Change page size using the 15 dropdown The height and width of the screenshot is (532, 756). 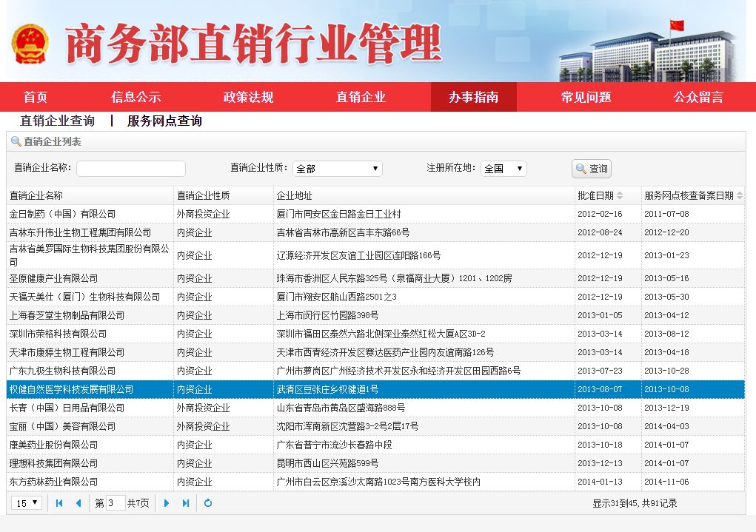(25, 503)
